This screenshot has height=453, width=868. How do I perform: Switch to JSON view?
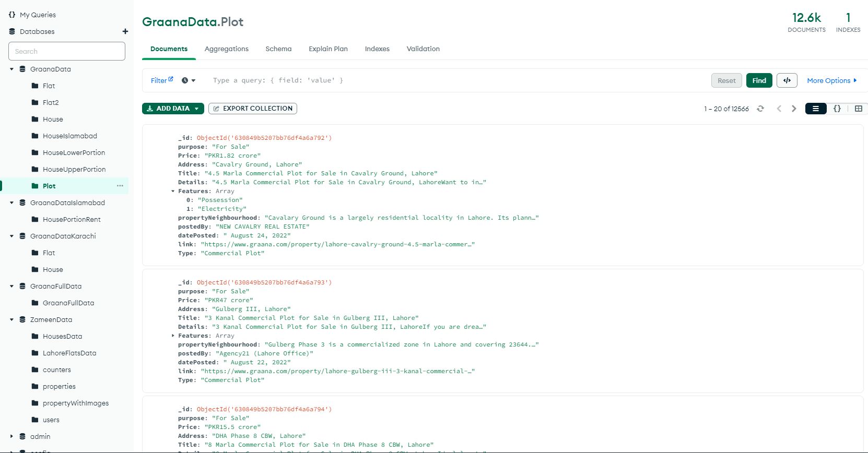(837, 109)
